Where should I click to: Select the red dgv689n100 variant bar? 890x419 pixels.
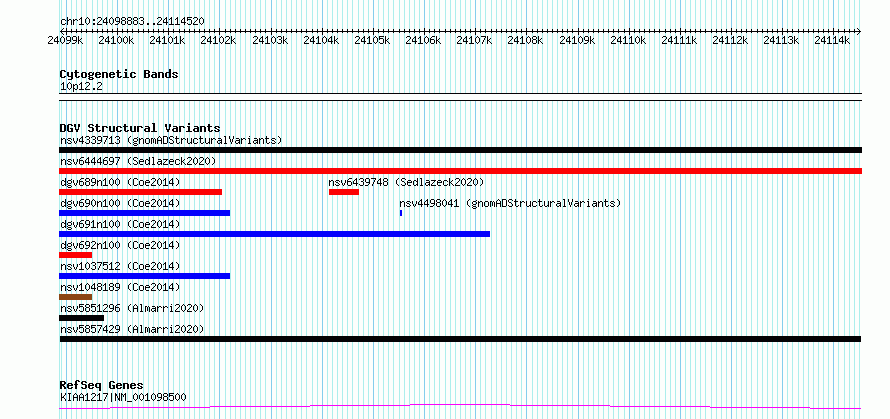[140, 192]
